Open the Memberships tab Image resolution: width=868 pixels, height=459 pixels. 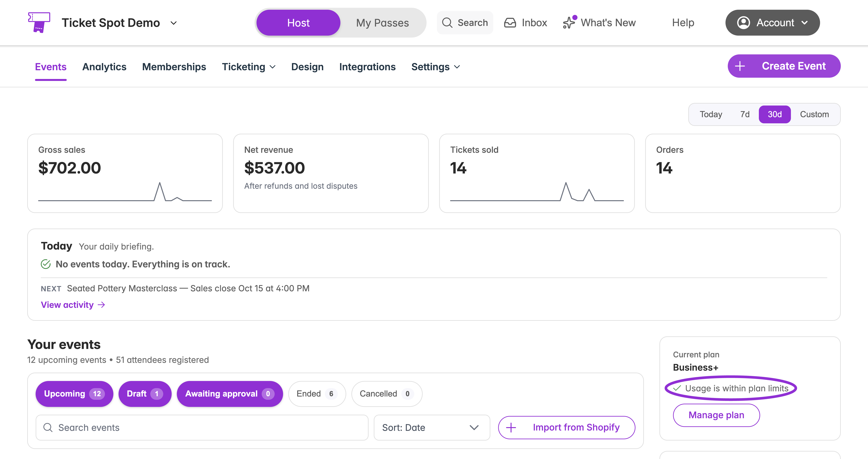click(x=174, y=67)
